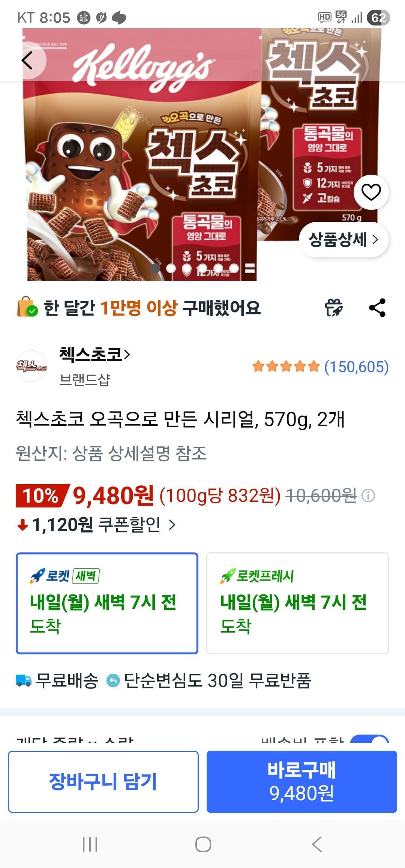
Task: Tap the share icon
Action: [x=377, y=308]
